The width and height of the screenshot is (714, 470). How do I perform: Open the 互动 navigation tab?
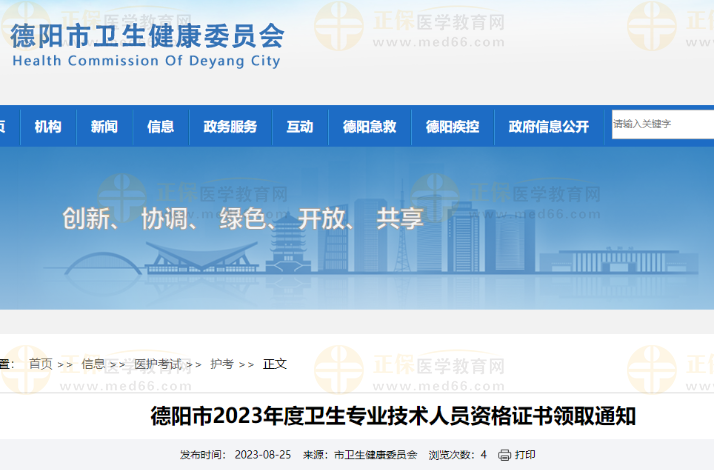click(300, 127)
